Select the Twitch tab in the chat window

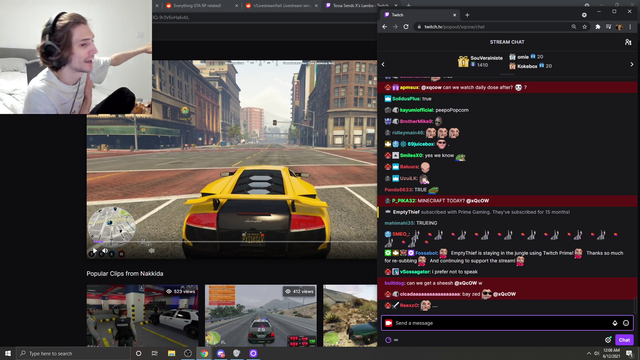point(419,15)
